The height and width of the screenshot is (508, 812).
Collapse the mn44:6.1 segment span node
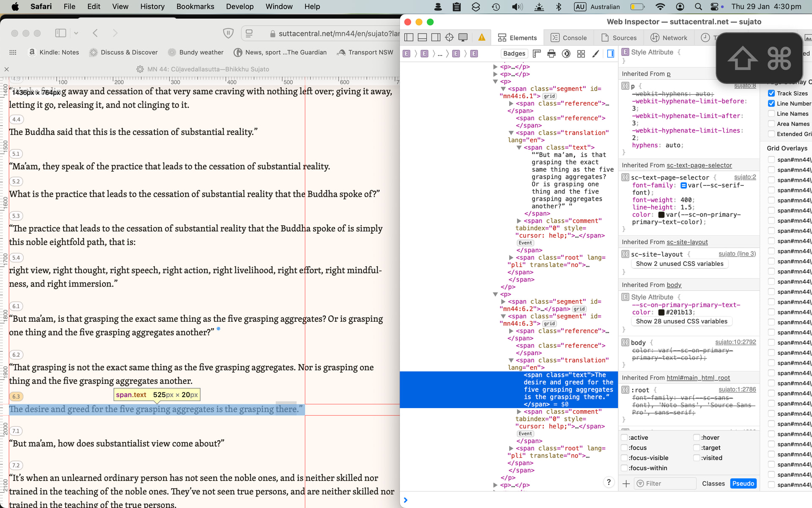click(x=503, y=89)
